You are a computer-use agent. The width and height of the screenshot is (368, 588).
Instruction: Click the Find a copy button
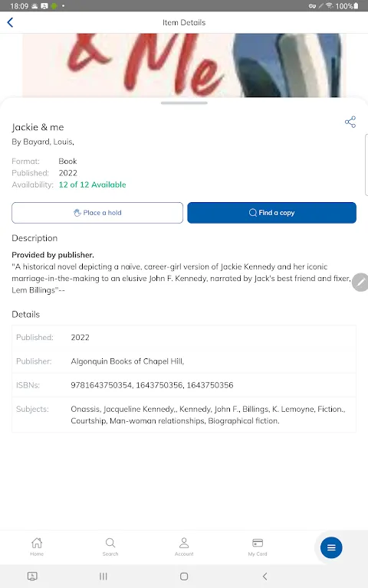272,213
